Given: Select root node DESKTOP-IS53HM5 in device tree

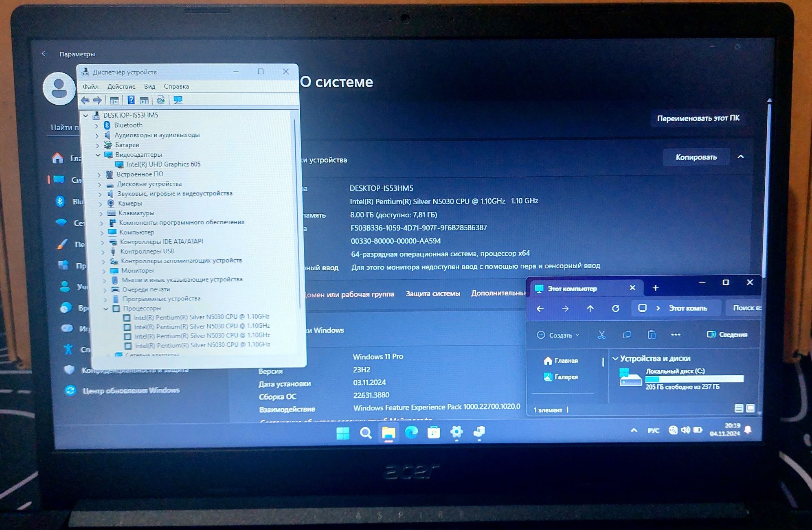Looking at the screenshot, I should [130, 115].
